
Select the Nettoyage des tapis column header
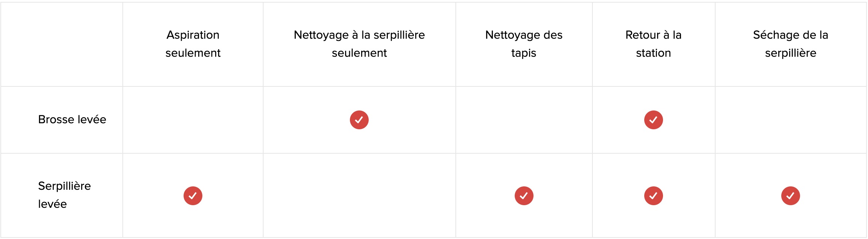[x=524, y=44]
